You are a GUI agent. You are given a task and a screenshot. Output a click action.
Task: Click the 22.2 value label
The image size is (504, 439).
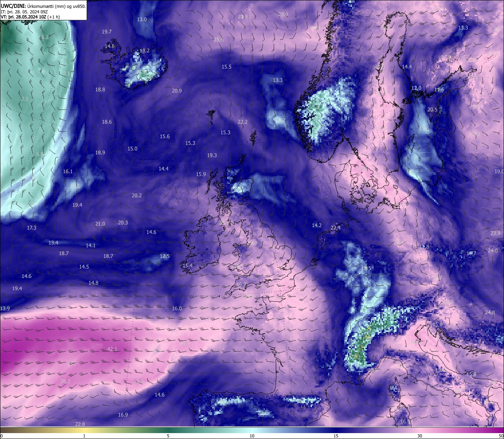[x=243, y=122]
